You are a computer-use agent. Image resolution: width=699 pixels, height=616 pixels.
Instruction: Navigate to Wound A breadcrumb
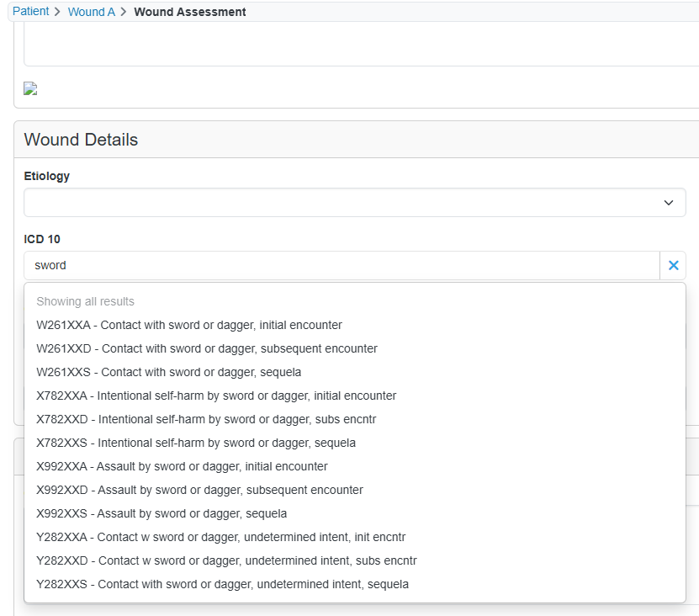[x=92, y=12]
